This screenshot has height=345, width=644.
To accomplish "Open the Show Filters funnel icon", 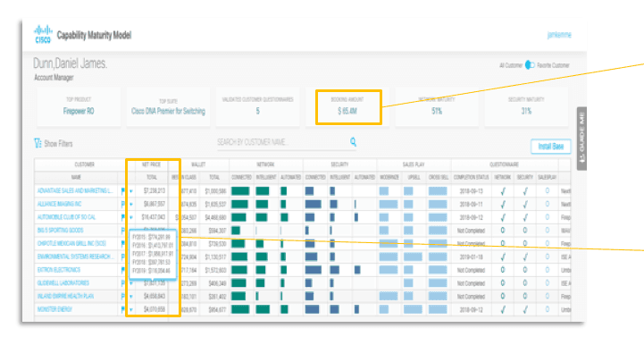I will pyautogui.click(x=38, y=143).
